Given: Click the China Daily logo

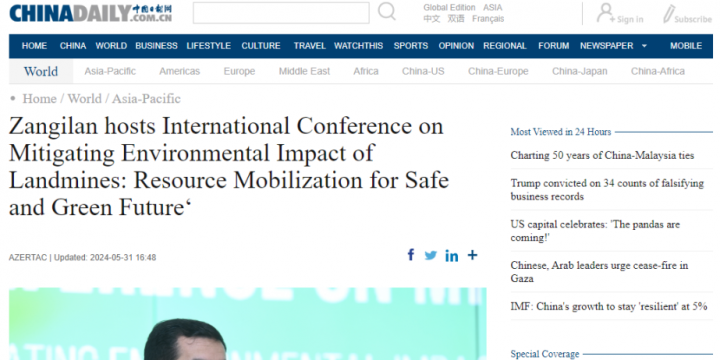Looking at the screenshot, I should point(91,13).
